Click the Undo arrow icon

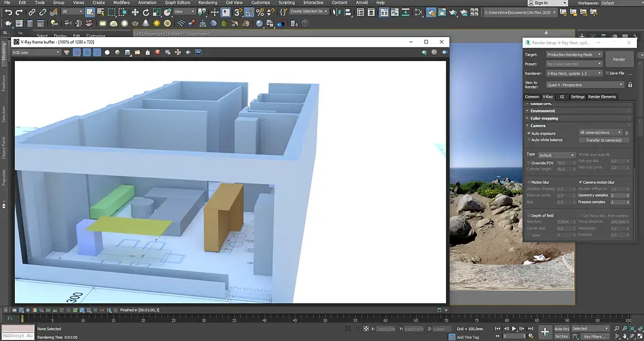coord(8,13)
